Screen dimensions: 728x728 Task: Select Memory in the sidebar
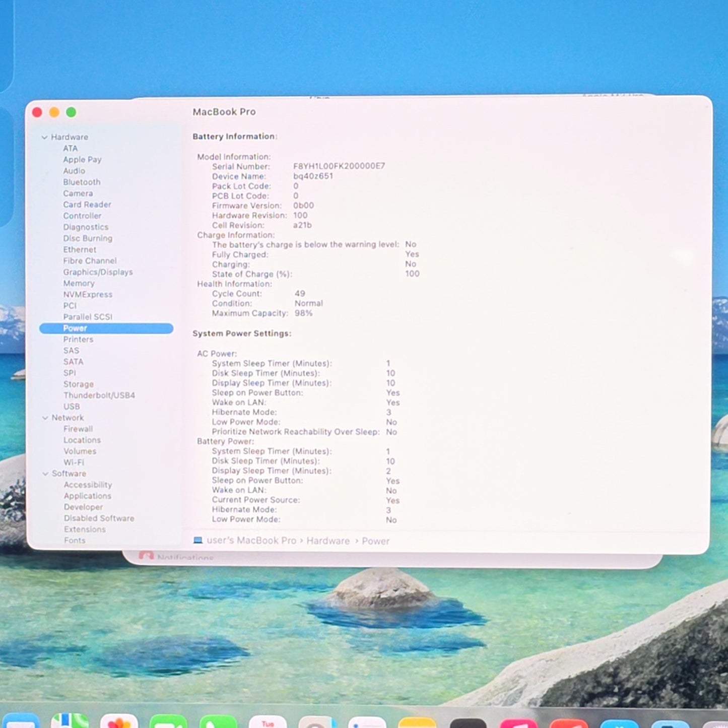tap(79, 283)
